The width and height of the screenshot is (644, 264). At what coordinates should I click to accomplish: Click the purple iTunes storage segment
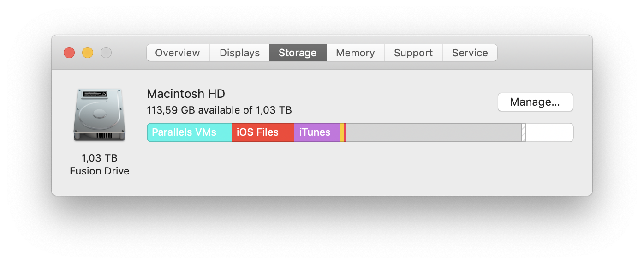click(x=316, y=132)
